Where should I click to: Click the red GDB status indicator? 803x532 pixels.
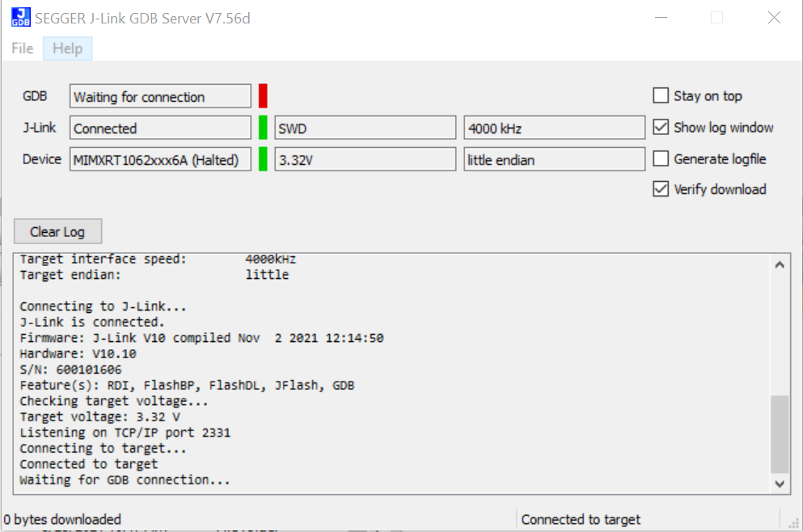263,96
